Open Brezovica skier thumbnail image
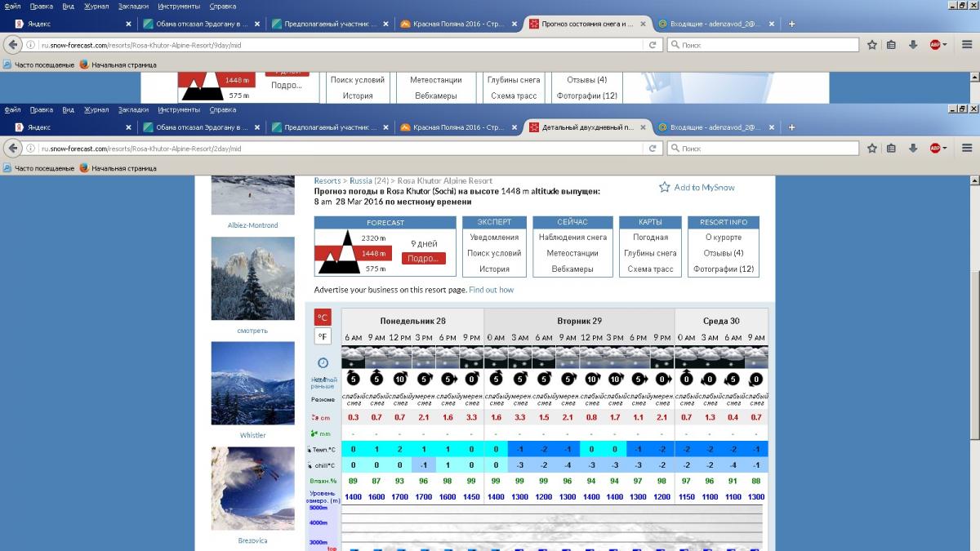 (252, 488)
